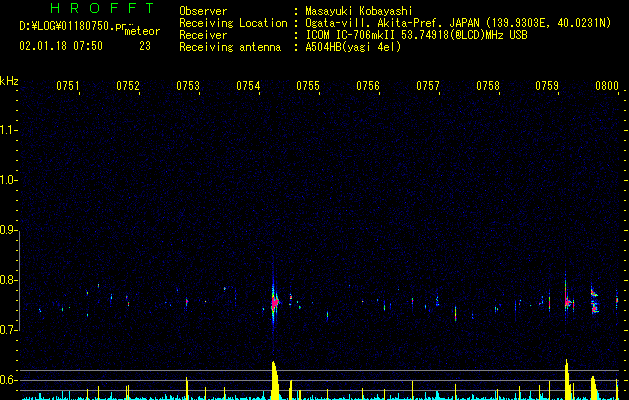Click the 0759 time marker
This screenshot has width=629, height=400.
pyautogui.click(x=547, y=86)
